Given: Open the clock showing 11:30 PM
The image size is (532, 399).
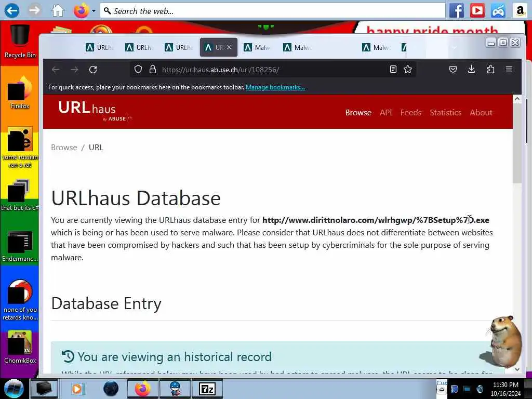Looking at the screenshot, I should [506, 389].
